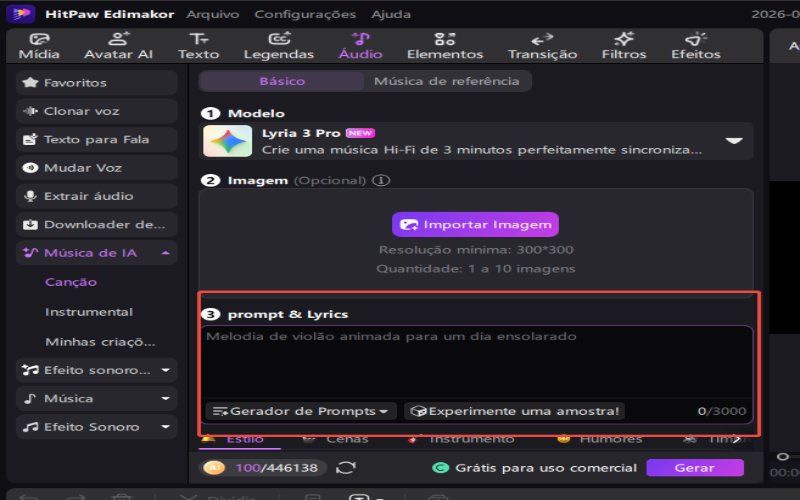Open the Configurações menu
This screenshot has width=800, height=500.
305,14
